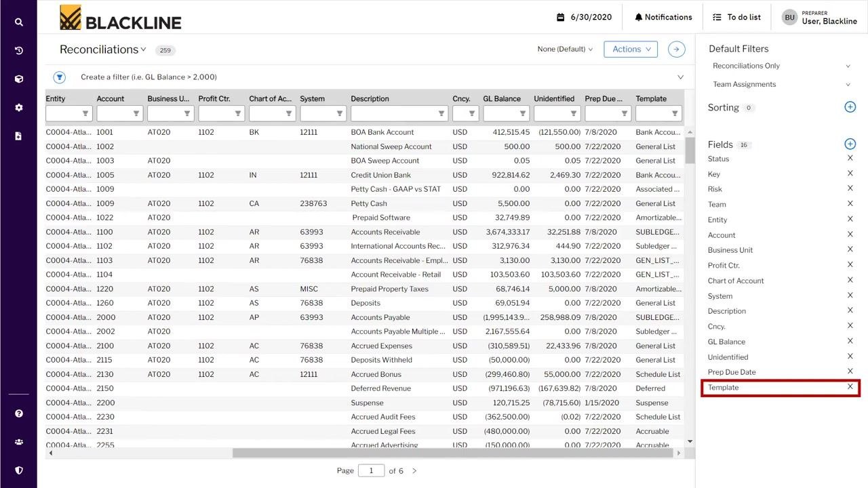Select the Accrued Expenses row
The image size is (868, 488).
[365, 346]
